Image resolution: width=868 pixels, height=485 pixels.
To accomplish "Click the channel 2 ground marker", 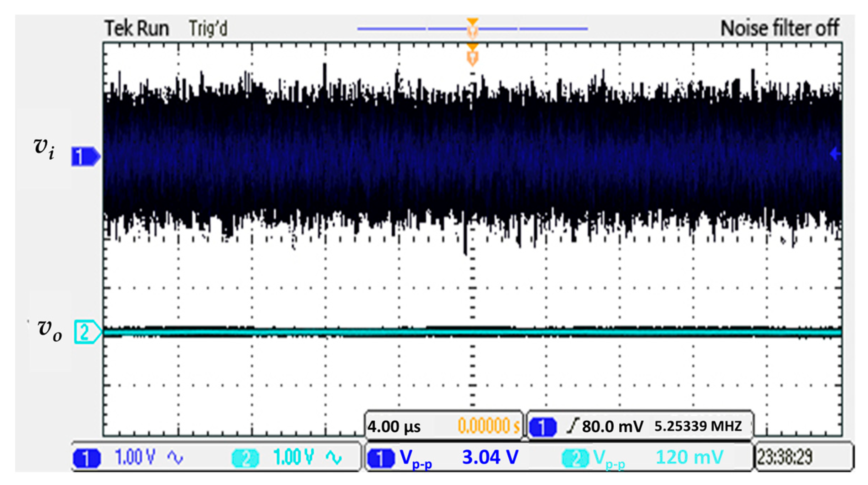I will (x=87, y=332).
